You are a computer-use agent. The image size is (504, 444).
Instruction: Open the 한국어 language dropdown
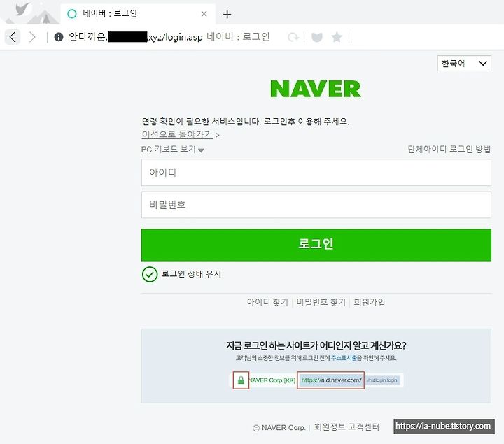coord(464,63)
